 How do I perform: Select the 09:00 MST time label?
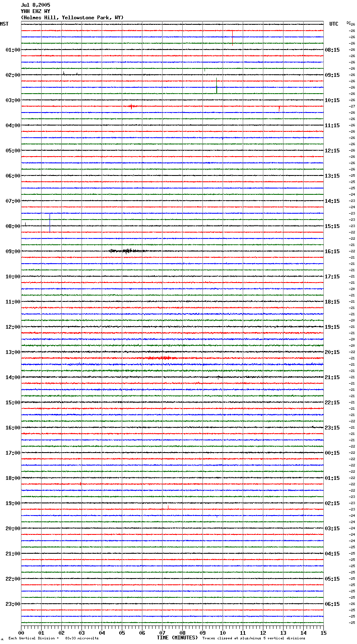click(x=13, y=251)
